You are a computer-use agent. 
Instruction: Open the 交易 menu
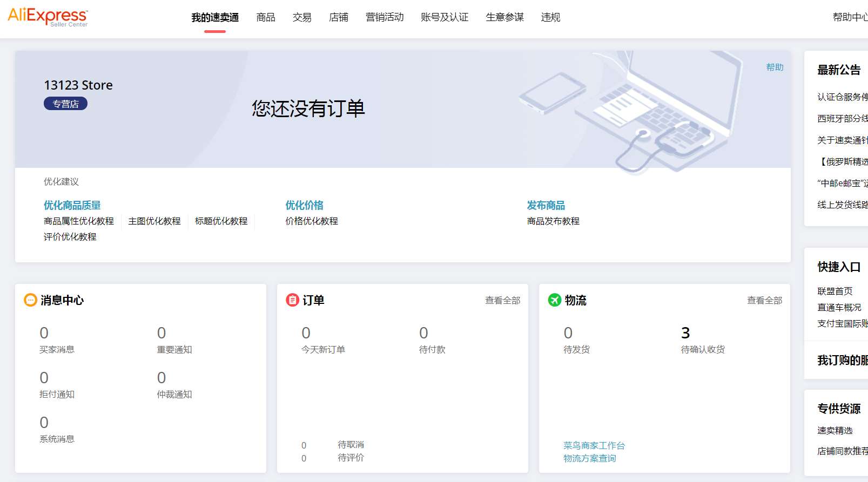(x=302, y=17)
